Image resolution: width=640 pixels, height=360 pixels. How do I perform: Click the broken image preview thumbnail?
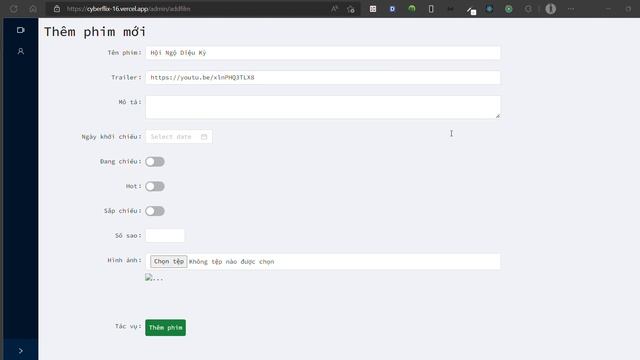tap(154, 278)
